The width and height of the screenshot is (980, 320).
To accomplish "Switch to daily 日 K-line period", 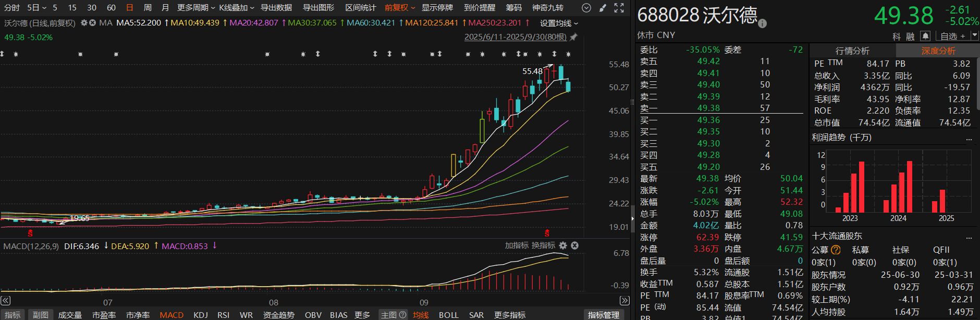I will (x=130, y=8).
